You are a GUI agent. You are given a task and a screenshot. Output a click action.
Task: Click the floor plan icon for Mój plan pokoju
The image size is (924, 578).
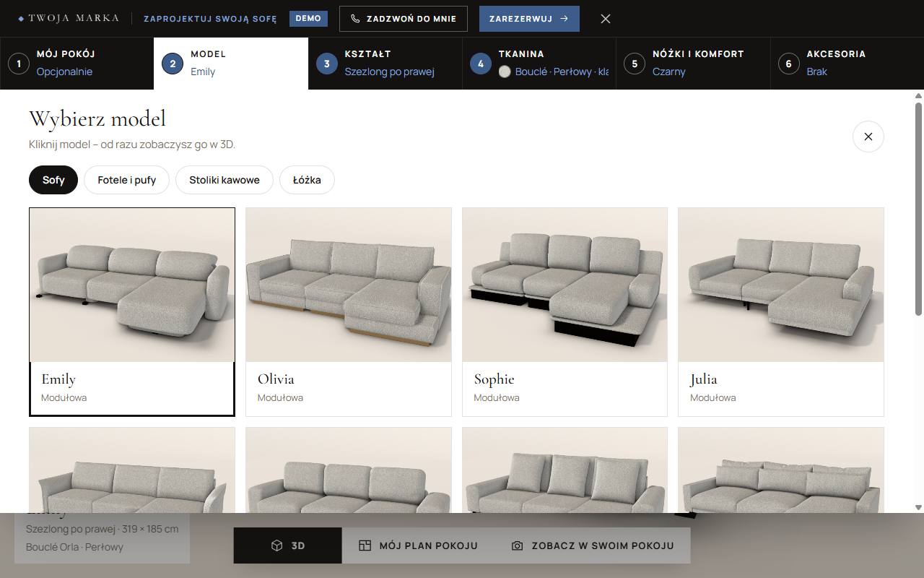point(365,545)
